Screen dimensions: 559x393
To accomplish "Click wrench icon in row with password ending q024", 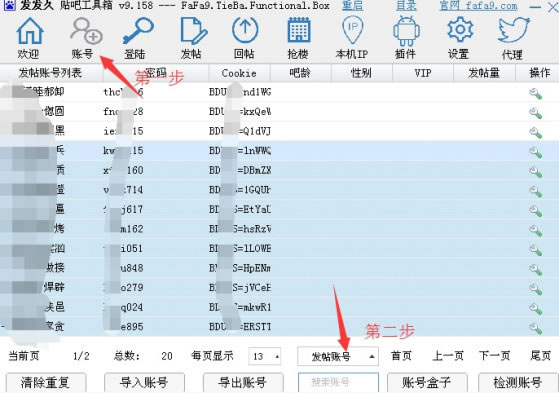I will tap(535, 309).
